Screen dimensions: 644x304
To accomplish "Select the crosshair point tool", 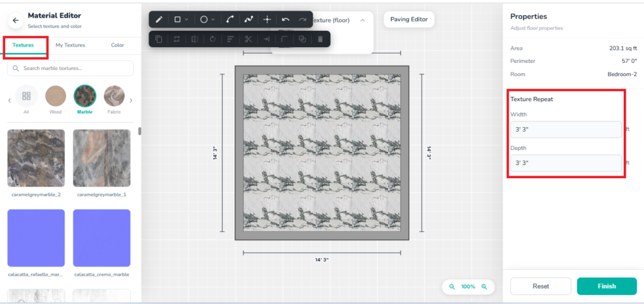I will [267, 20].
